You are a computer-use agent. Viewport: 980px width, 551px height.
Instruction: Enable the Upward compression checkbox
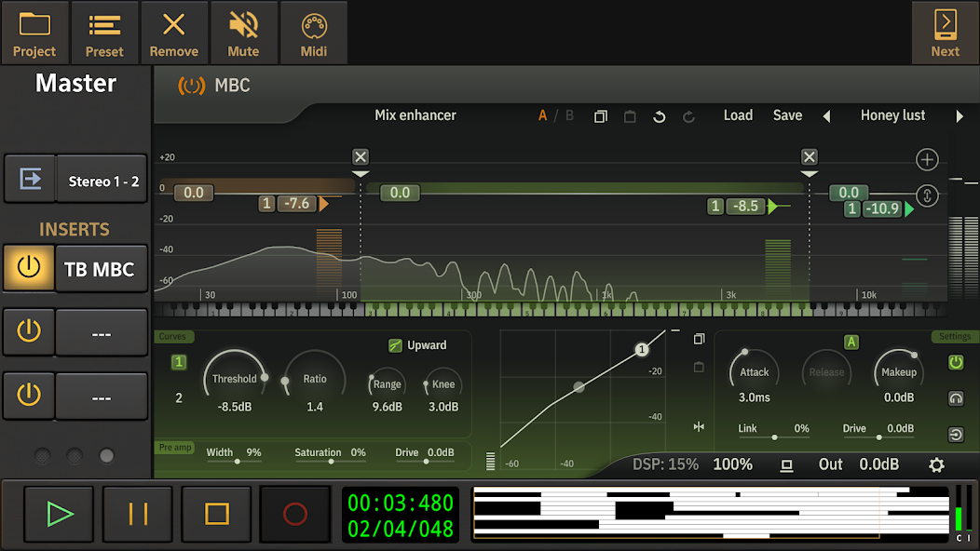pyautogui.click(x=394, y=344)
